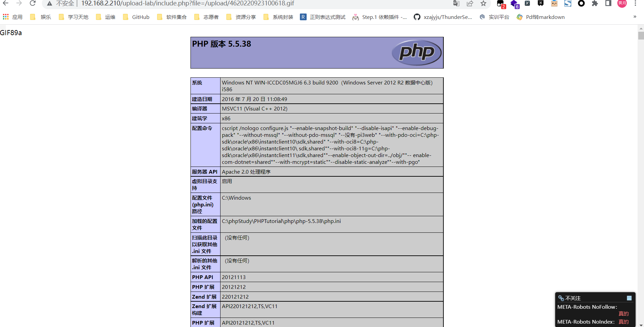The width and height of the screenshot is (644, 327).
Task: Click the share page icon
Action: point(470,3)
